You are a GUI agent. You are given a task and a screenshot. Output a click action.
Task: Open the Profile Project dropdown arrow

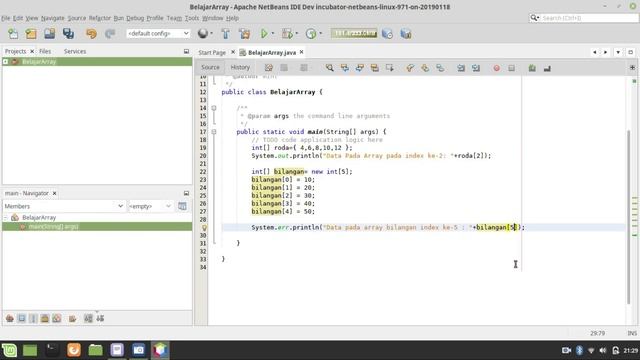321,34
